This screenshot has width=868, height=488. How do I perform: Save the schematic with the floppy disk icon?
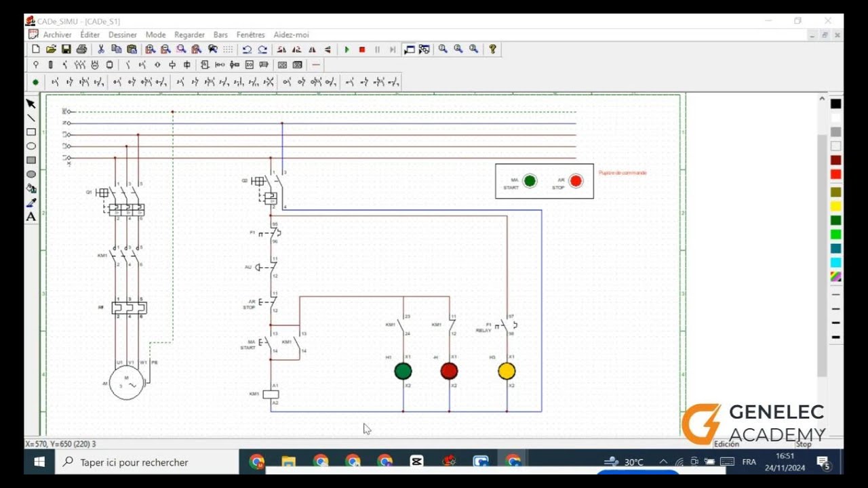(x=66, y=49)
